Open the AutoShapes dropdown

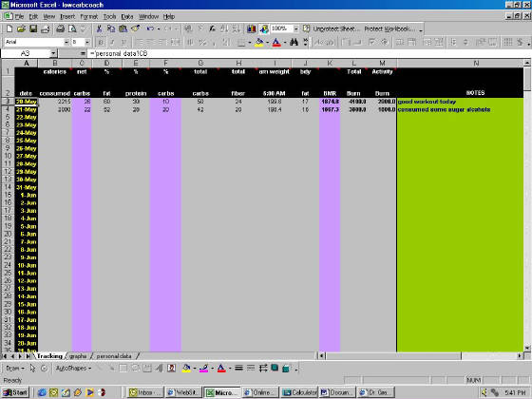(73, 369)
